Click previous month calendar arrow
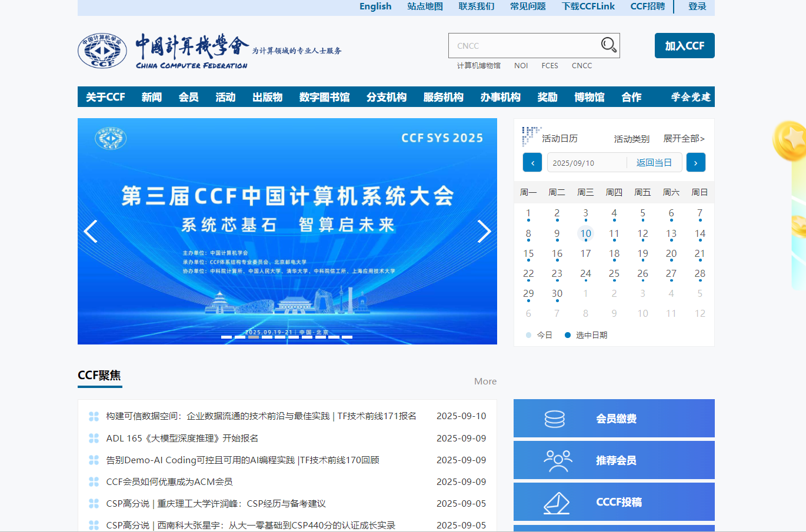 point(532,162)
